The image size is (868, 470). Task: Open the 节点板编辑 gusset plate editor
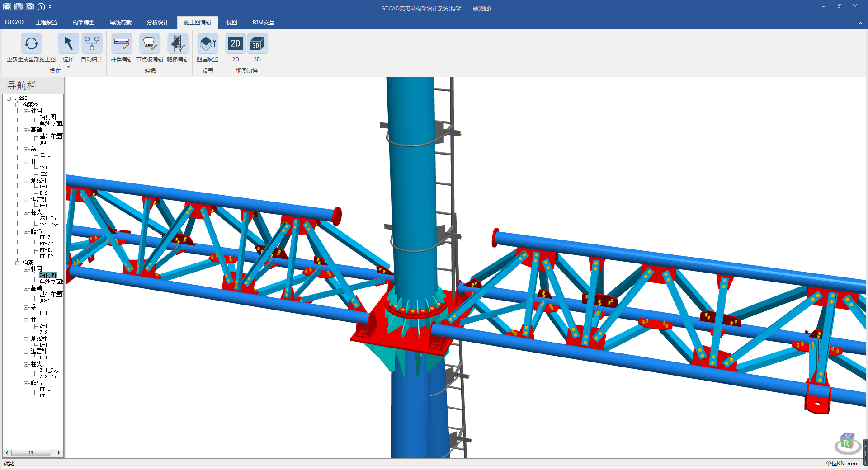coord(150,44)
